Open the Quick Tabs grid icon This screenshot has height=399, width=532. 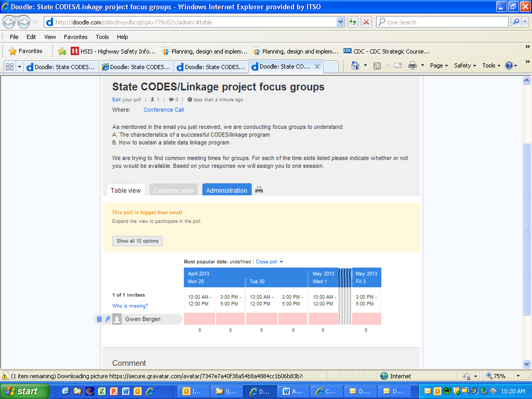point(9,67)
